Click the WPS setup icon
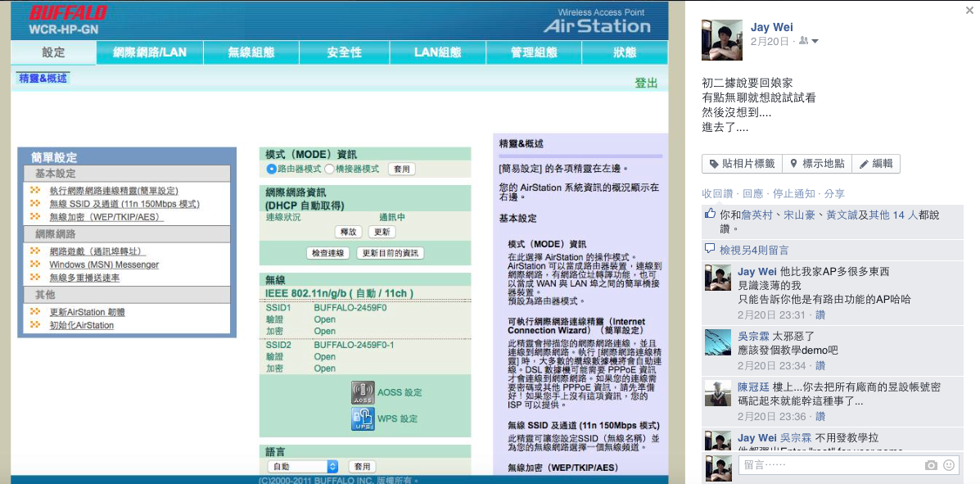The height and width of the screenshot is (484, 980). tap(363, 419)
